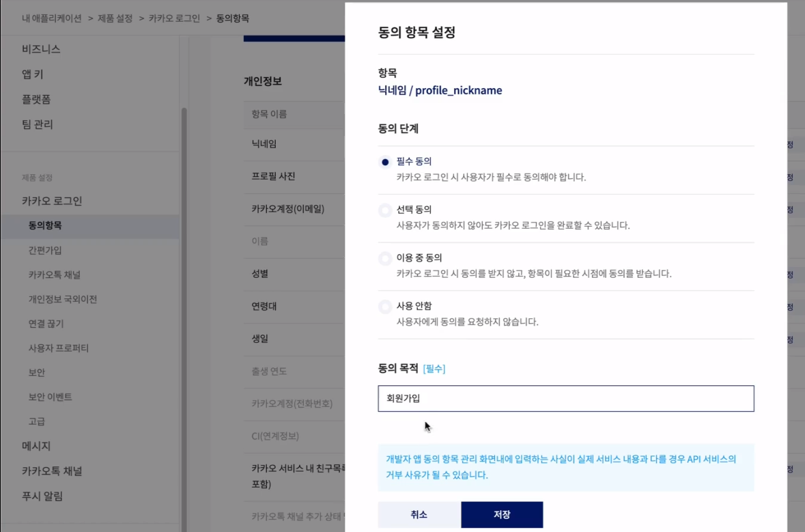Open 내 애플리케이션 breadcrumb link

click(51, 18)
